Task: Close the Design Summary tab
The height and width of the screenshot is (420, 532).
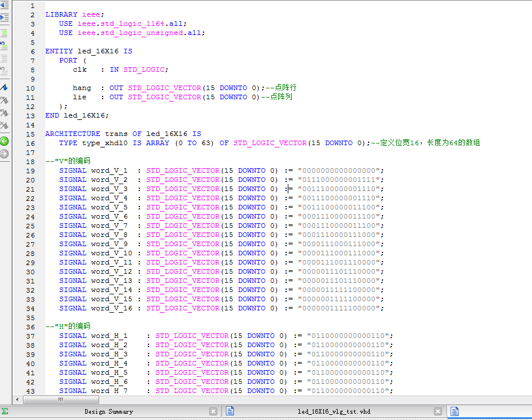Action: [213, 411]
